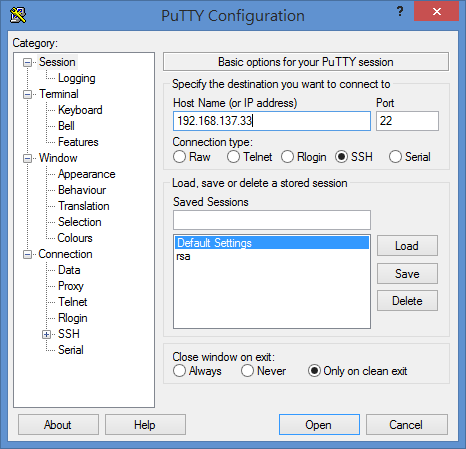This screenshot has height=449, width=466.
Task: Click the Help button
Action: [x=145, y=425]
